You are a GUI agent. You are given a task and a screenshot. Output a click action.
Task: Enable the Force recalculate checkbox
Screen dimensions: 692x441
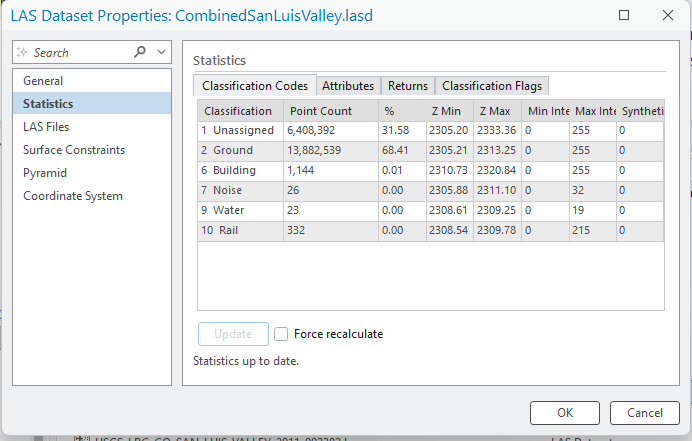[x=282, y=334]
